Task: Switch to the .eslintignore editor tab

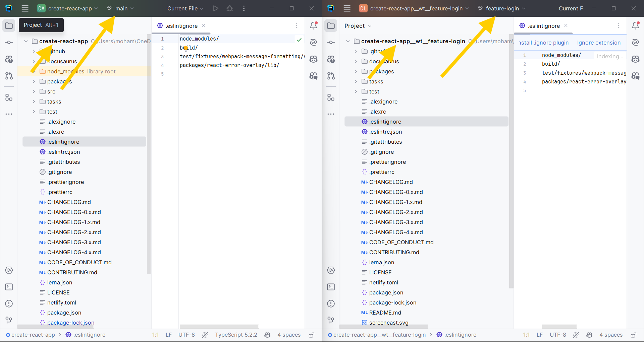Action: point(180,25)
